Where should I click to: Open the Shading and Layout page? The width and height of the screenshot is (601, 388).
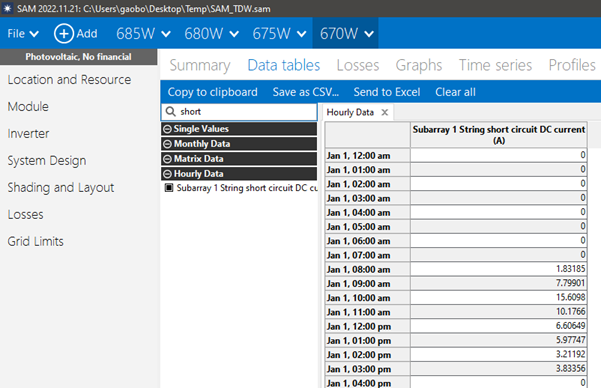61,187
